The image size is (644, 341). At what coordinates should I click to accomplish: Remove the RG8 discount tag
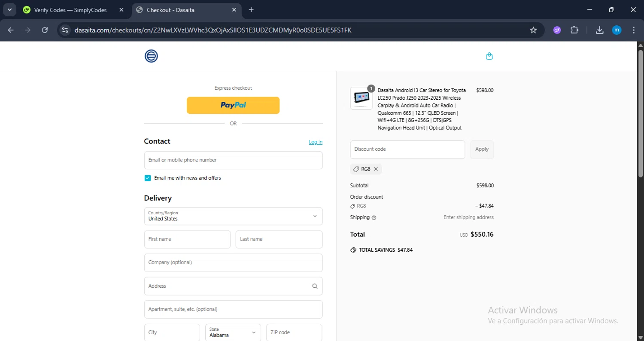tap(376, 169)
